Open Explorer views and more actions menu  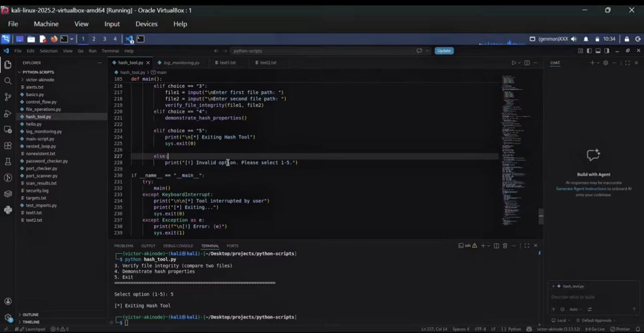[99, 63]
